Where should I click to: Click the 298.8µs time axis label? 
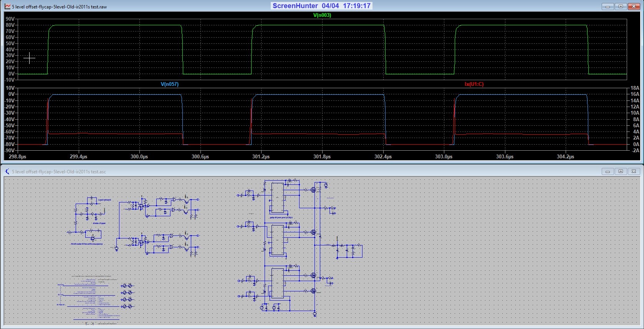[17, 157]
